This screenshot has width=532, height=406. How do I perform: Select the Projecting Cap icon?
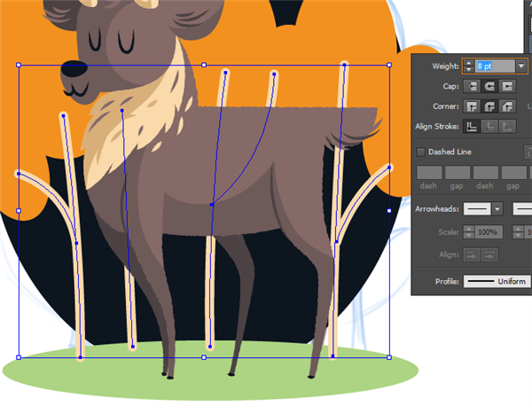coord(507,86)
